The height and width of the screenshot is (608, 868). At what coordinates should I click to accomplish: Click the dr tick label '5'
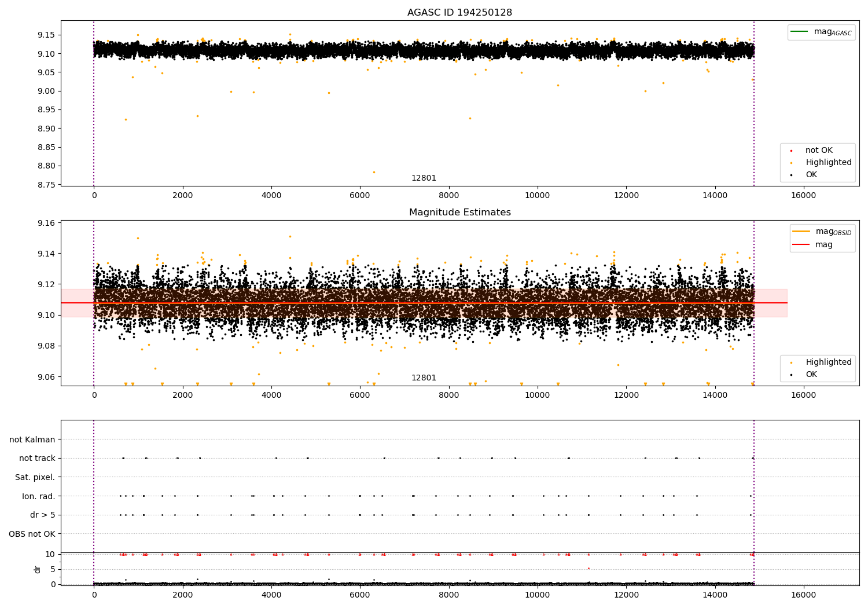click(x=53, y=569)
